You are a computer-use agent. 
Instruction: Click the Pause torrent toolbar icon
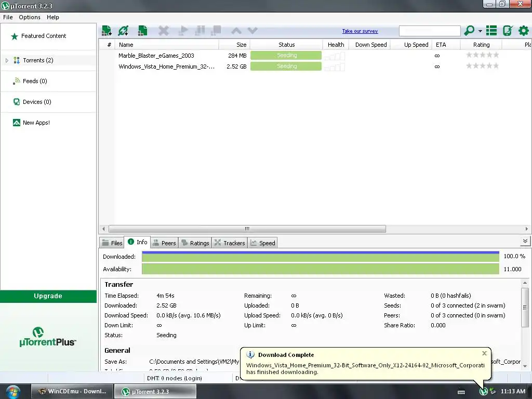[200, 31]
